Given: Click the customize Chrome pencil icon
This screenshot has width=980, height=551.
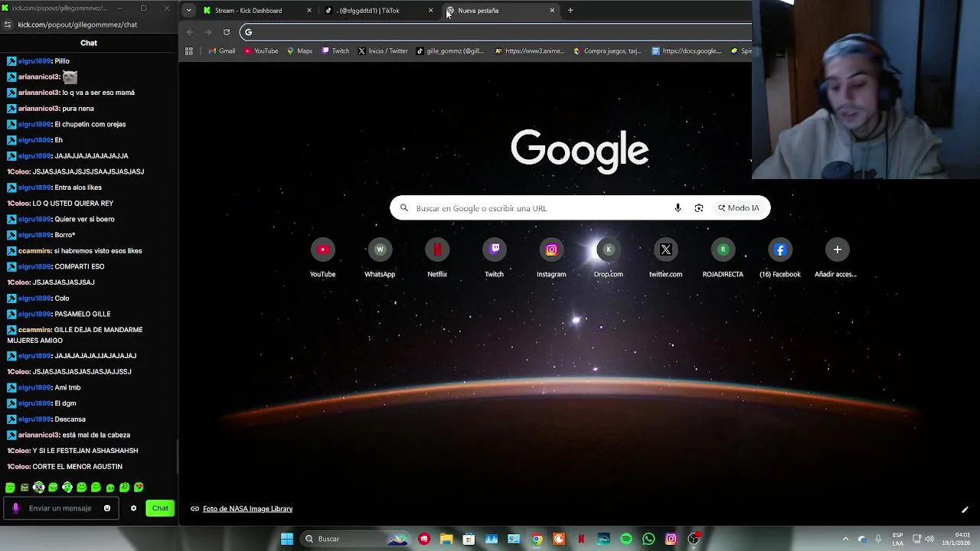Looking at the screenshot, I should point(965,510).
